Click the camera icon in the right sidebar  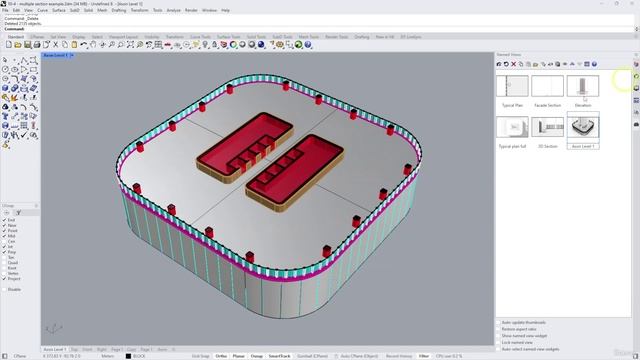pos(636,124)
